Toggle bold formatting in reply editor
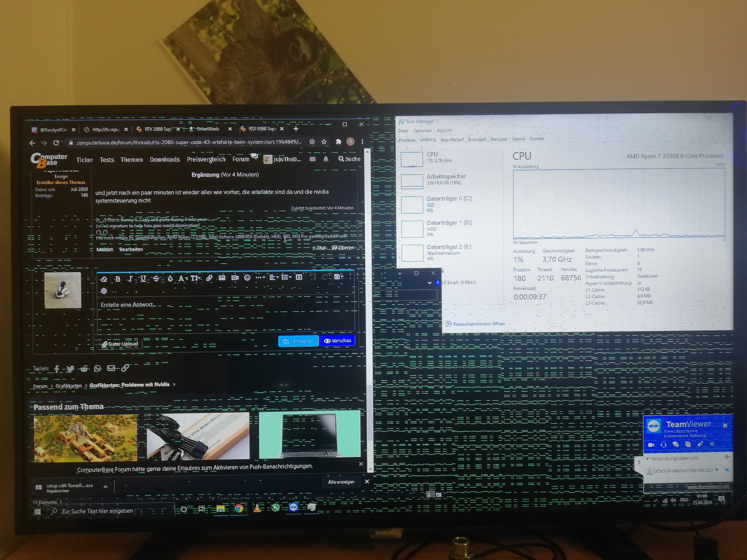Viewport: 747px width, 560px height. coord(117,279)
